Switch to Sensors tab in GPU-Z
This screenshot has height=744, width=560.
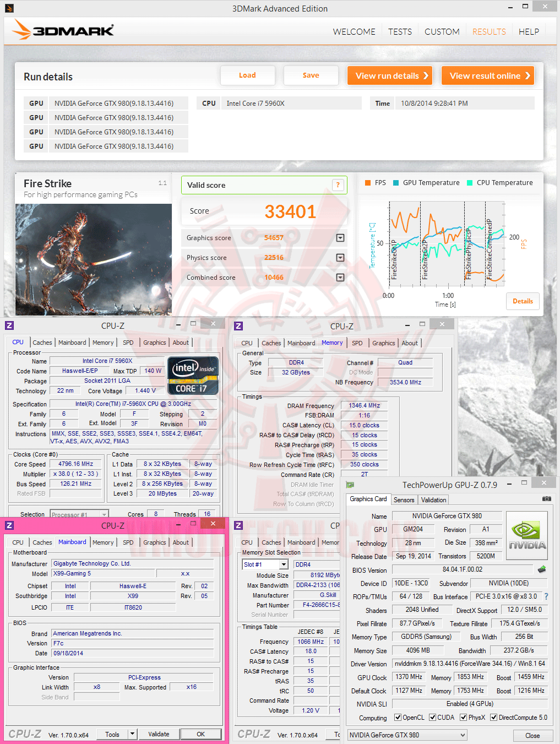(404, 500)
